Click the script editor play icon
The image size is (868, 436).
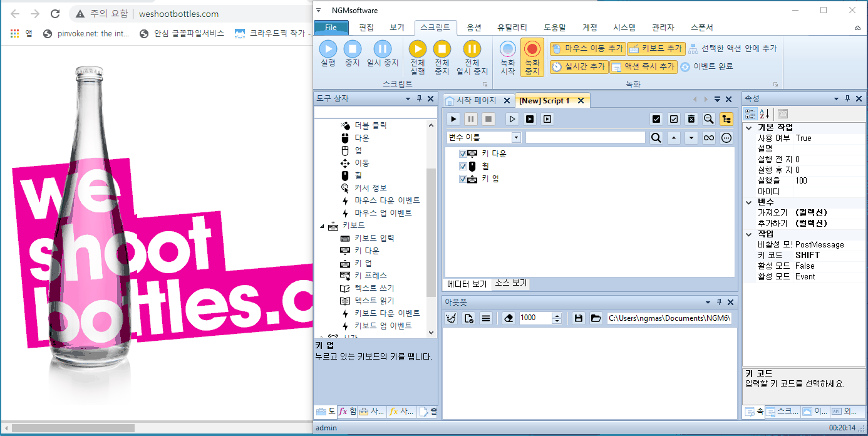point(454,119)
